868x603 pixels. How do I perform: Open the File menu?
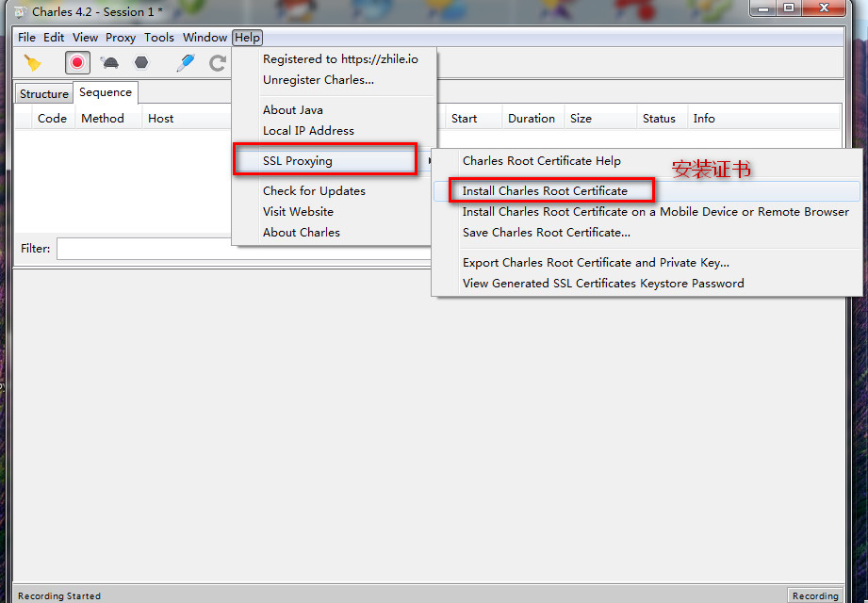26,38
